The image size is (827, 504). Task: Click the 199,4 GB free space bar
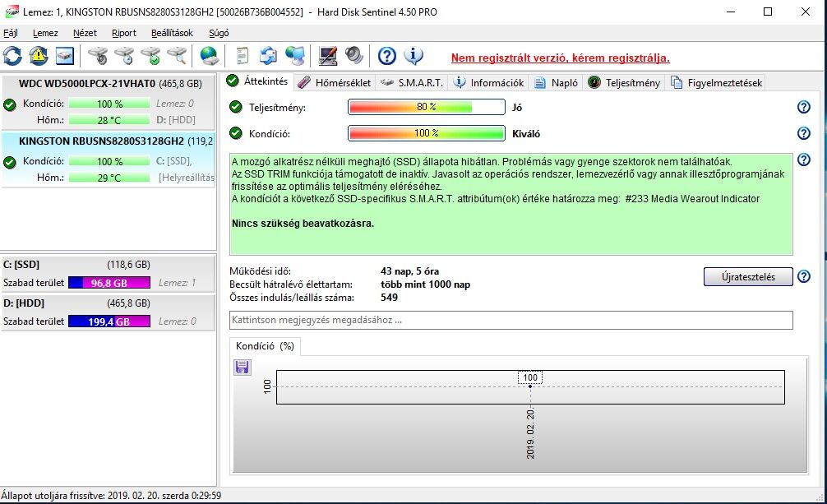109,321
